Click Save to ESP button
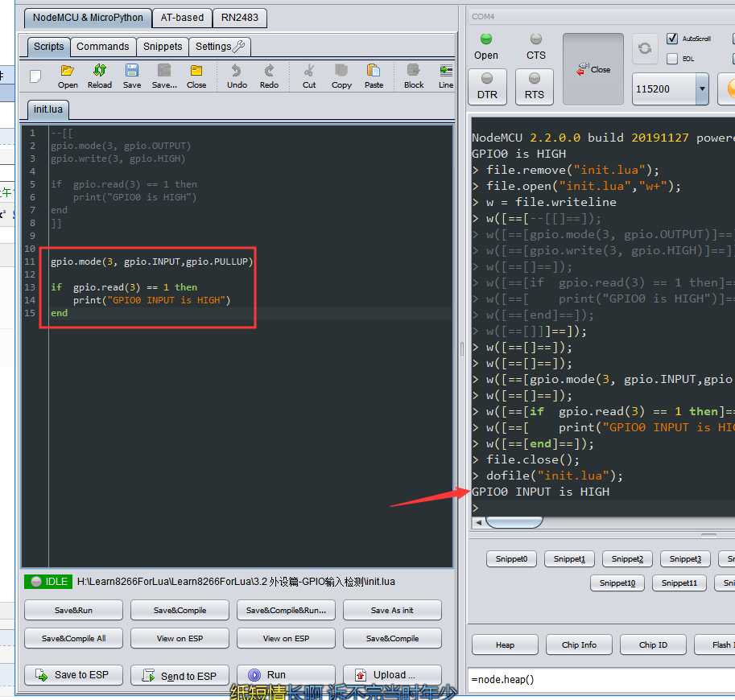The width and height of the screenshot is (735, 700). coord(73,675)
